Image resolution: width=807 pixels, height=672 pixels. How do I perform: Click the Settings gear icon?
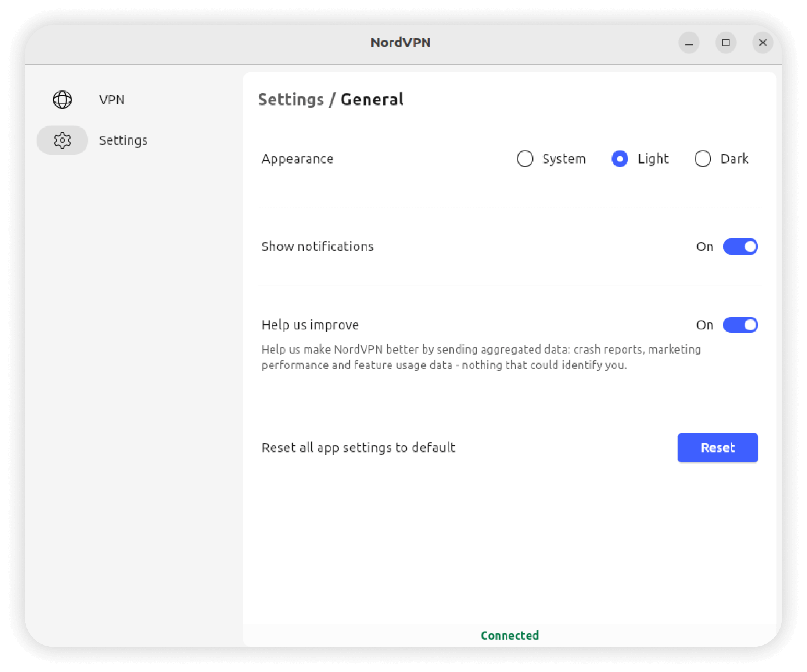(x=62, y=140)
